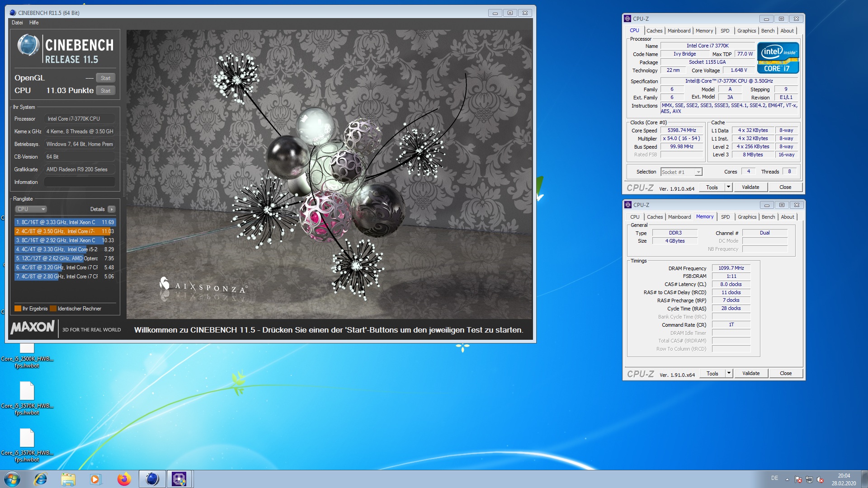This screenshot has height=488, width=868.
Task: Show hidden tray icons arrow
Action: point(787,479)
